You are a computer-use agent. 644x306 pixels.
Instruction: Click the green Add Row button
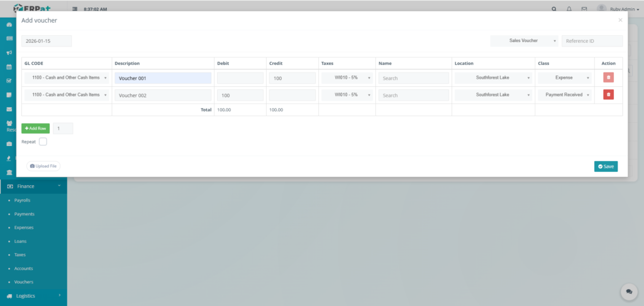35,128
